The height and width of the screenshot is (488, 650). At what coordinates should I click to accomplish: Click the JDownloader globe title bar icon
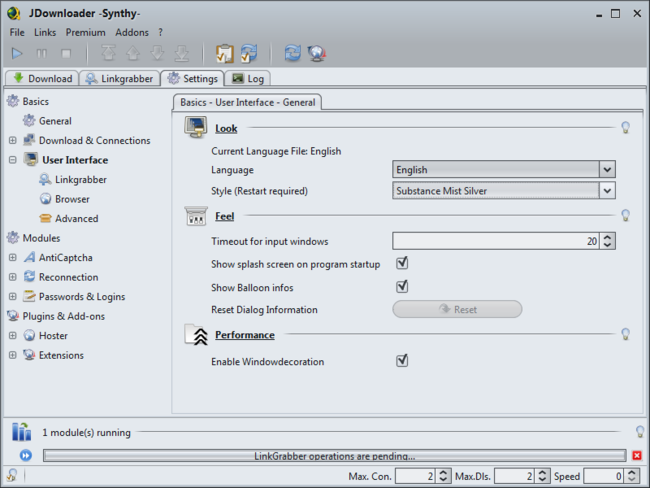tap(14, 13)
